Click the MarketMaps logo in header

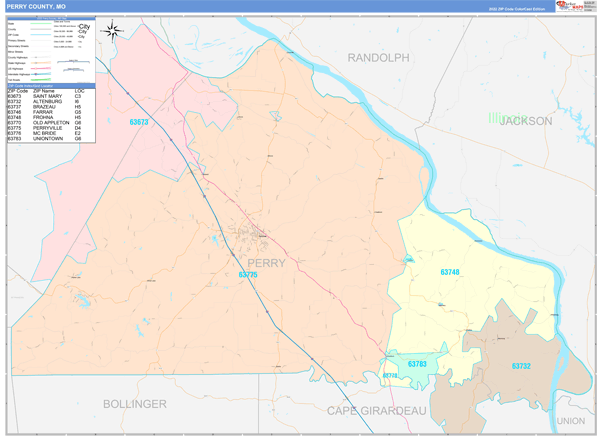[574, 6]
